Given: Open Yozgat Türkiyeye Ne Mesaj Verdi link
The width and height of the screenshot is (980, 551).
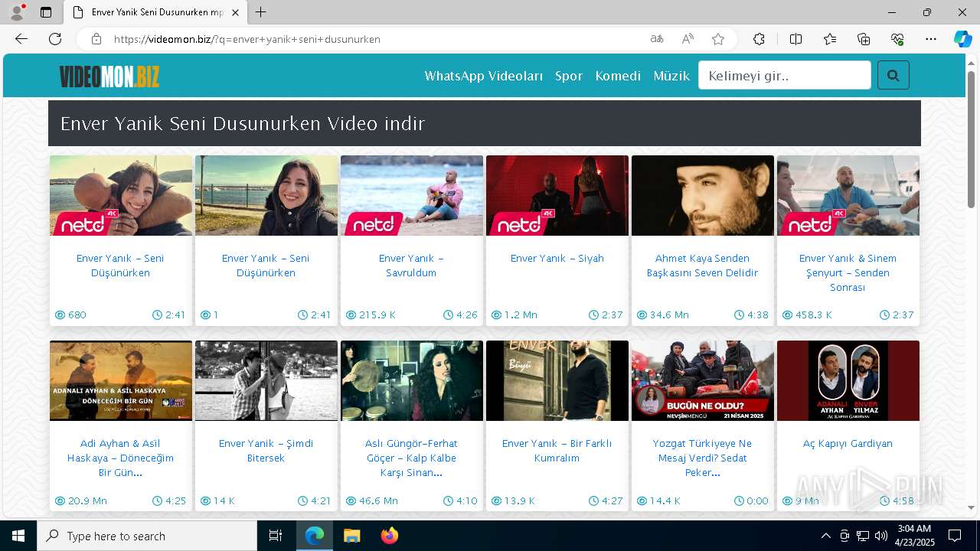Looking at the screenshot, I should pos(702,458).
